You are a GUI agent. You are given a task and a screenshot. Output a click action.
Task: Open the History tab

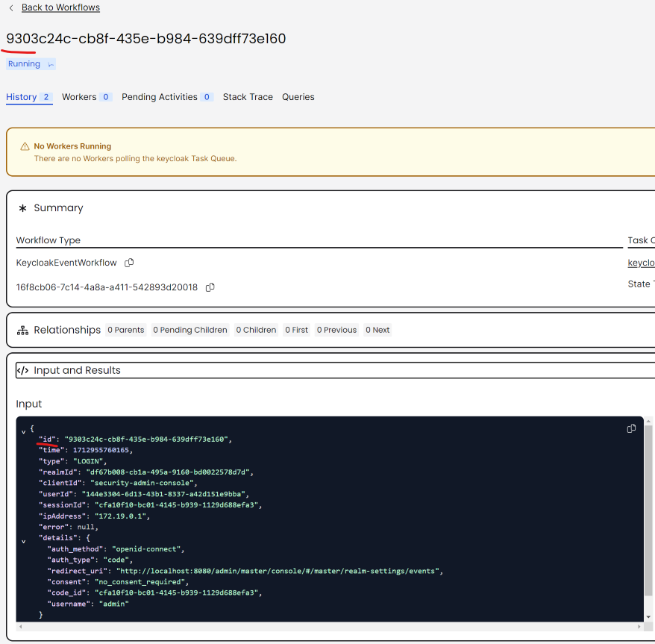pyautogui.click(x=29, y=97)
